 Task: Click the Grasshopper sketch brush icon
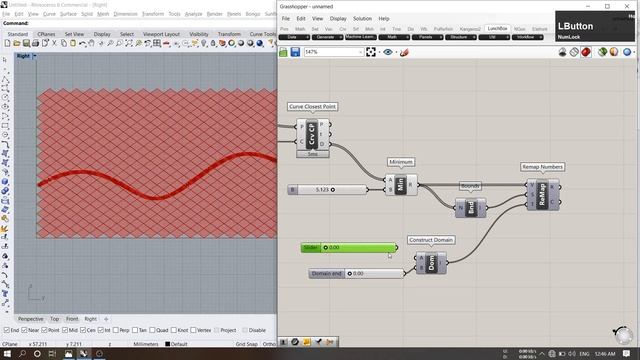tap(404, 52)
